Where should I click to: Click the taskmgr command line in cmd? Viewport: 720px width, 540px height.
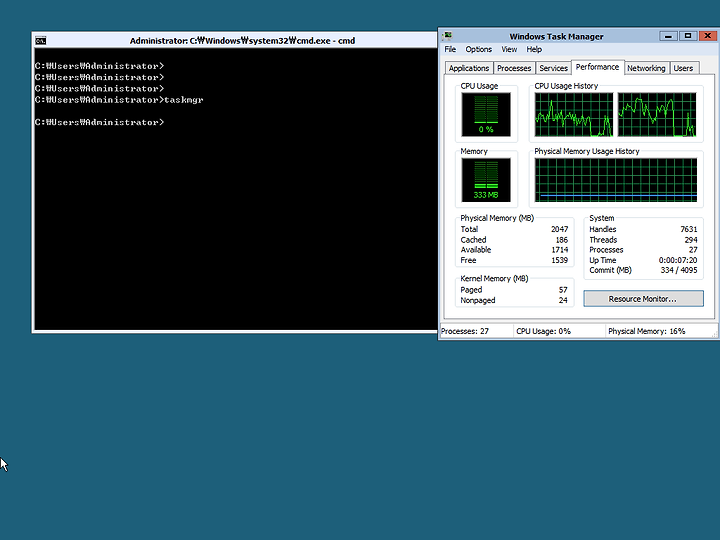click(119, 100)
